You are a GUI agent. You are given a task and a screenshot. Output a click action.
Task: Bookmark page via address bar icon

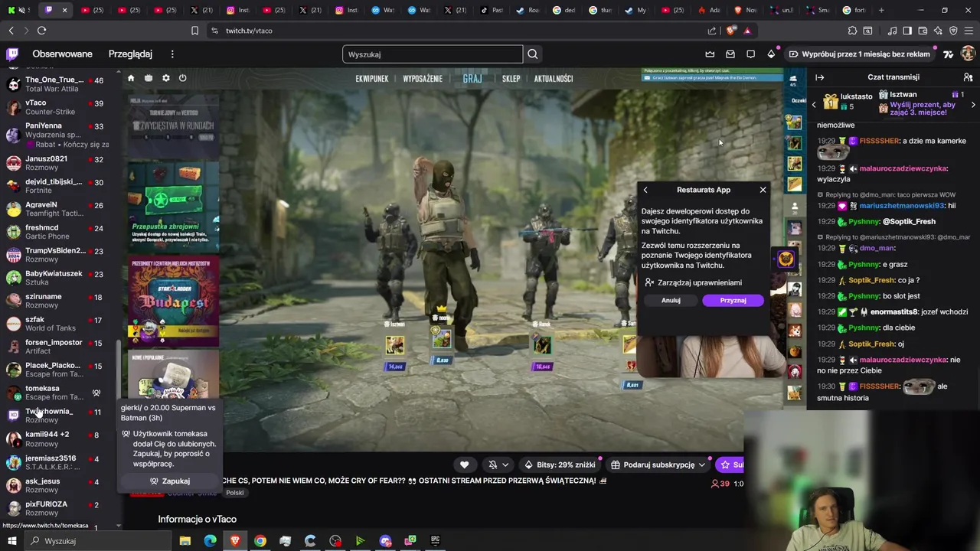(194, 31)
